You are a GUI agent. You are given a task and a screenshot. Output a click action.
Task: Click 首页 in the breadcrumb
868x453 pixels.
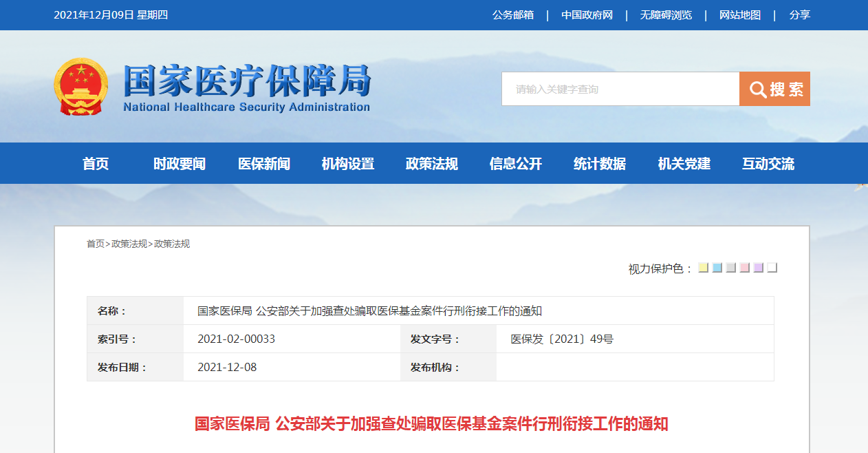(96, 244)
